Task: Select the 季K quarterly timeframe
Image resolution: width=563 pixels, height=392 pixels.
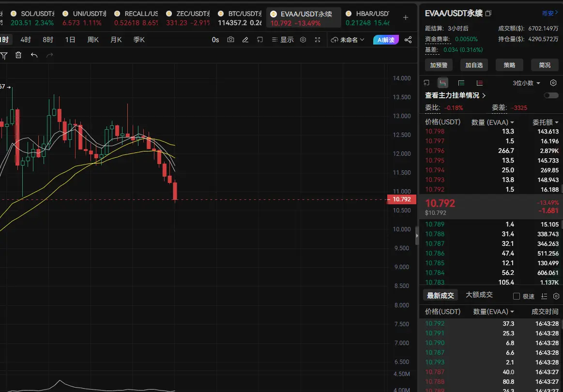Action: 139,40
